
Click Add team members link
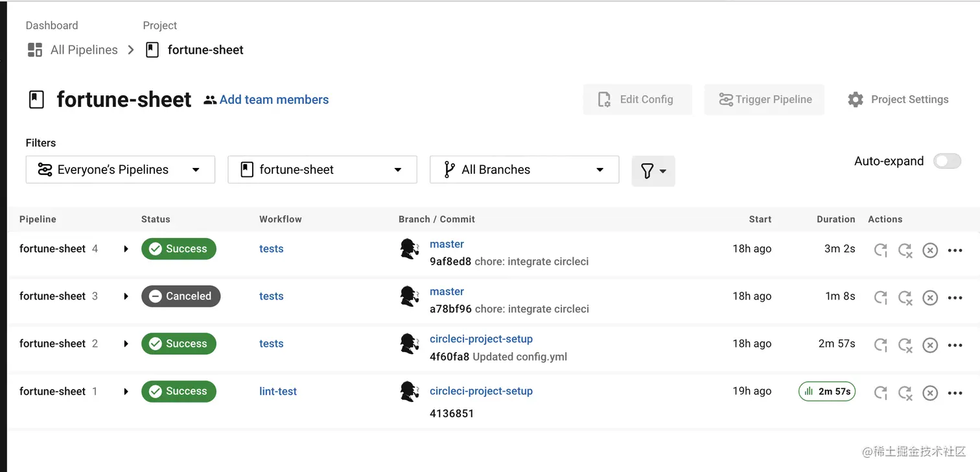coord(274,100)
